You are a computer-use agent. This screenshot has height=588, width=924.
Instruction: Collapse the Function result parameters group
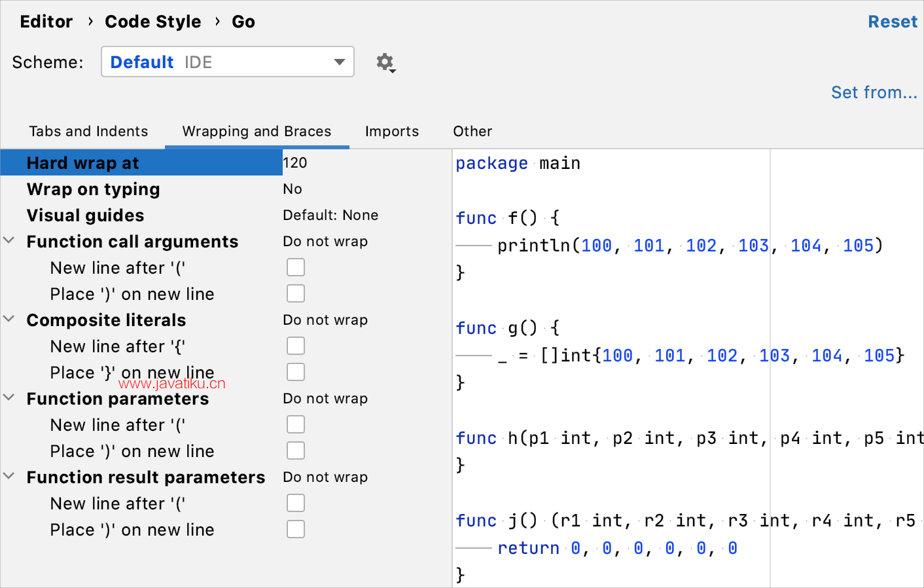pyautogui.click(x=9, y=477)
